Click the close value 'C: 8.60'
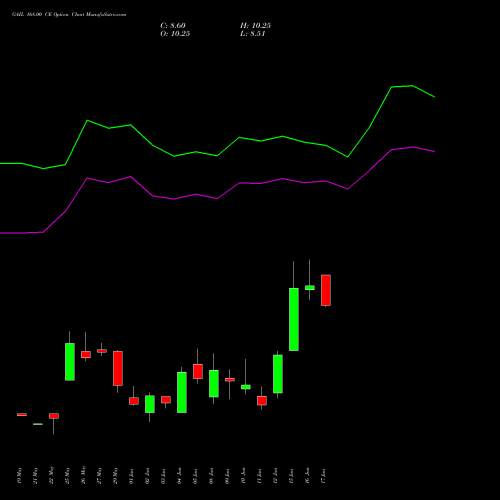The width and height of the screenshot is (500, 500). point(173,26)
